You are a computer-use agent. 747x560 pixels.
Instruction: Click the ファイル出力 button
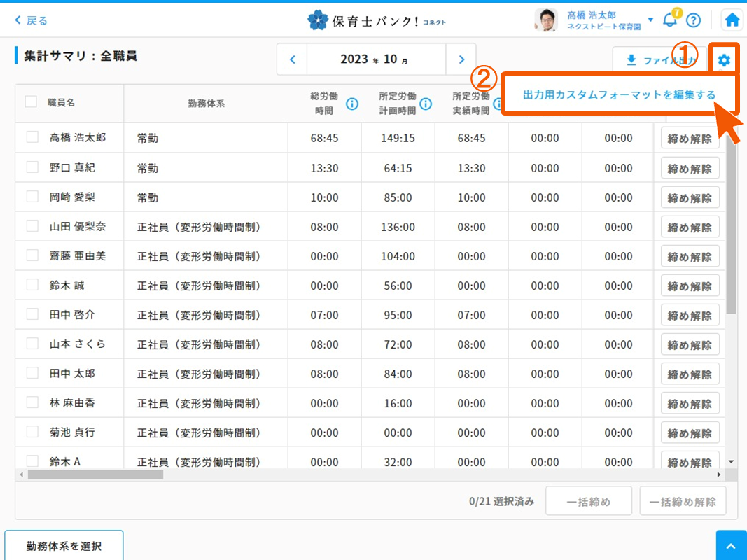(654, 60)
